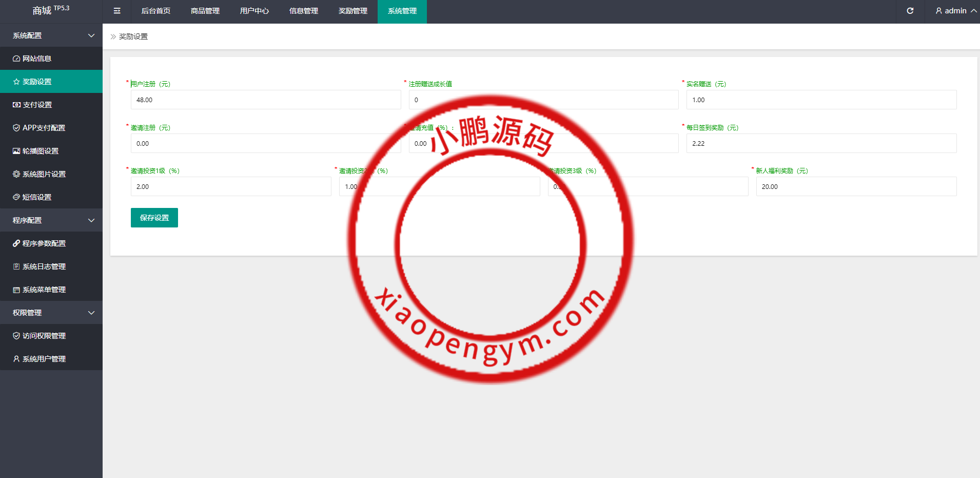Click the 系统日志管理 log icon

click(x=16, y=266)
